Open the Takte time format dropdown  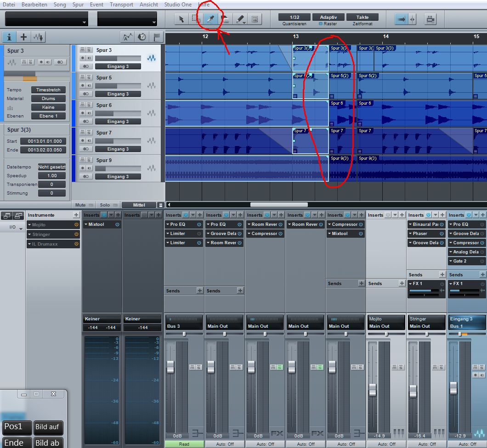(x=362, y=17)
